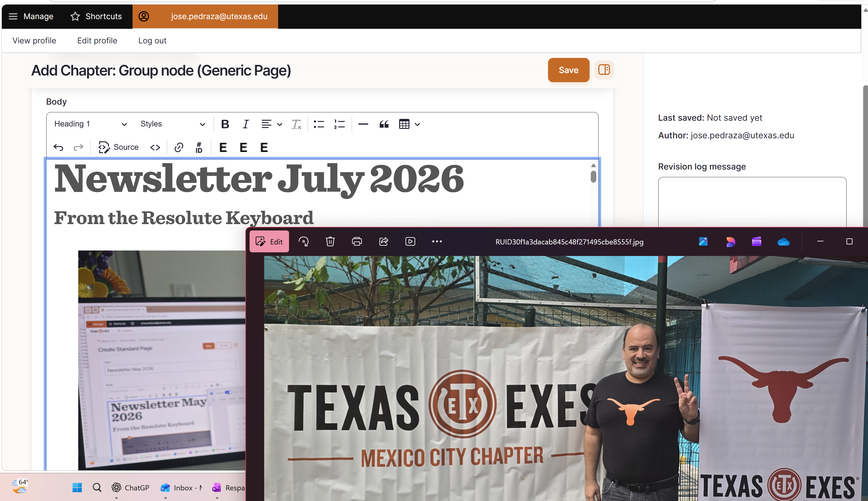Open Clipchamp from the Photos title bar
Screen dimensions: 868x501
756,241
